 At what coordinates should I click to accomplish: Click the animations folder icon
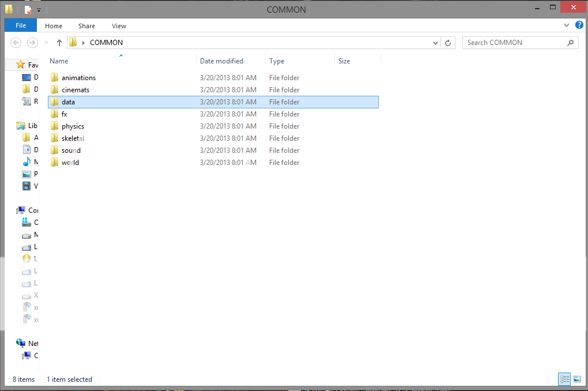point(55,78)
